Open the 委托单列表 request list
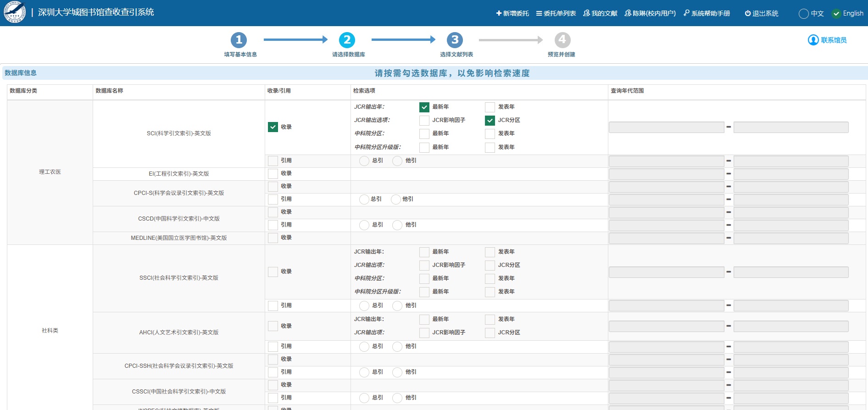 click(556, 13)
